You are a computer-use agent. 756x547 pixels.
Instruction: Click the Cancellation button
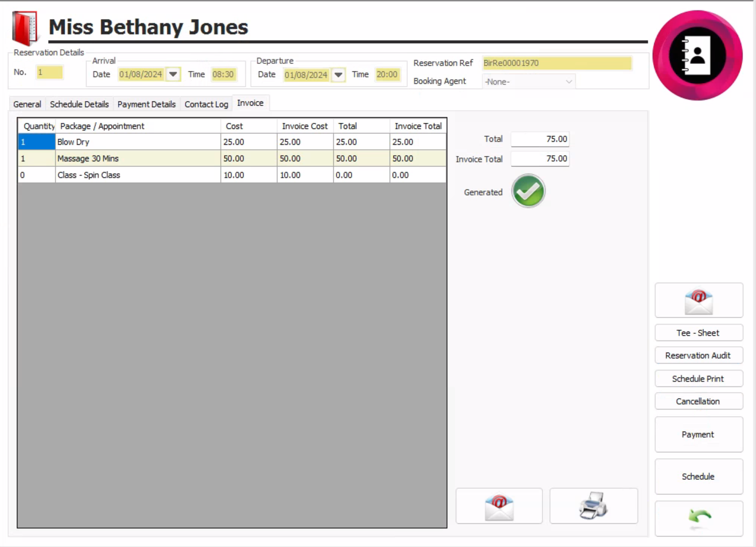click(698, 401)
